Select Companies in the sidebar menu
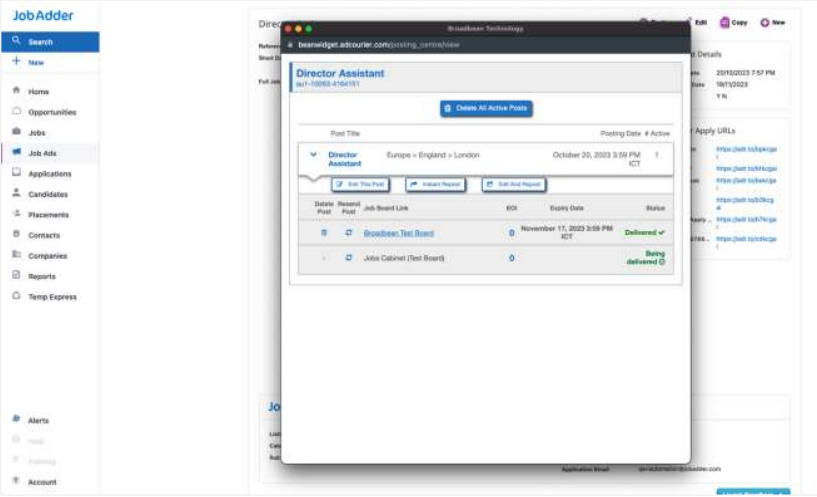This screenshot has width=817, height=497. click(46, 255)
